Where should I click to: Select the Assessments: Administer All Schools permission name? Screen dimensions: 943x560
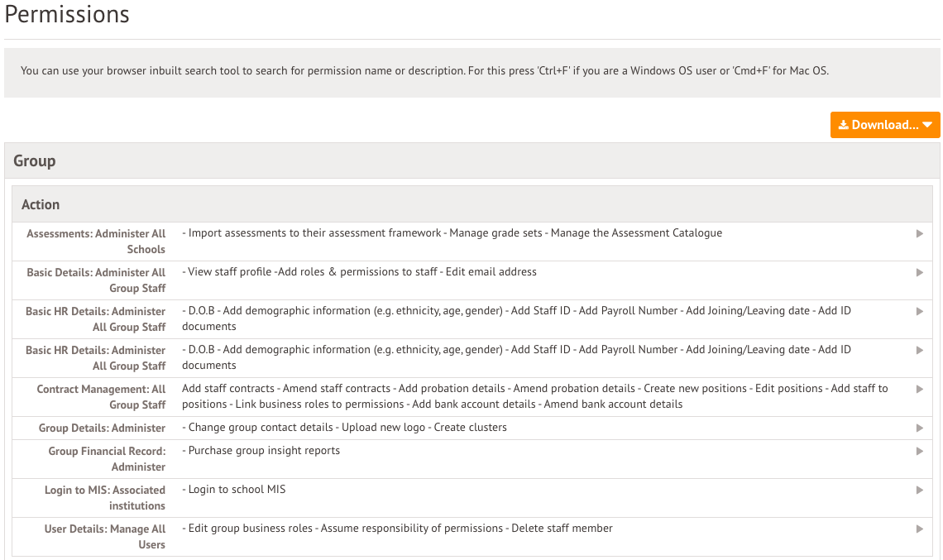tap(96, 242)
